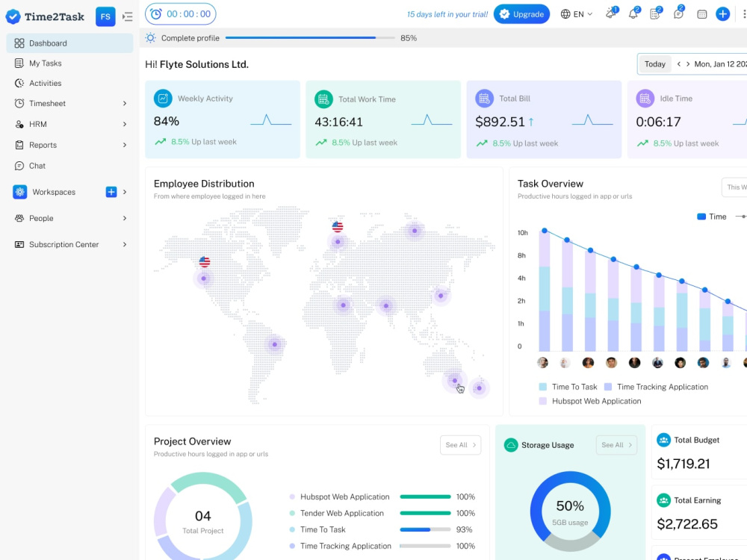Viewport: 747px width, 560px height.
Task: Click the Subscription Center card icon
Action: [19, 244]
